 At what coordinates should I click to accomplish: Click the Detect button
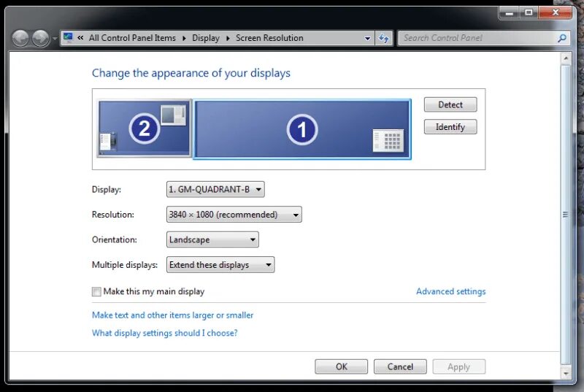coord(450,104)
